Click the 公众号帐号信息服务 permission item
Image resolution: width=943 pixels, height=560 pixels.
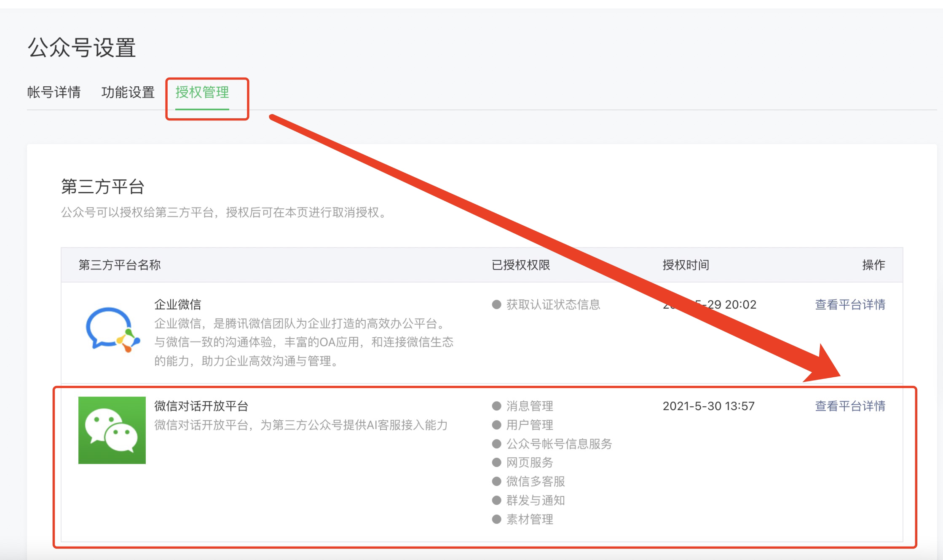pos(559,444)
